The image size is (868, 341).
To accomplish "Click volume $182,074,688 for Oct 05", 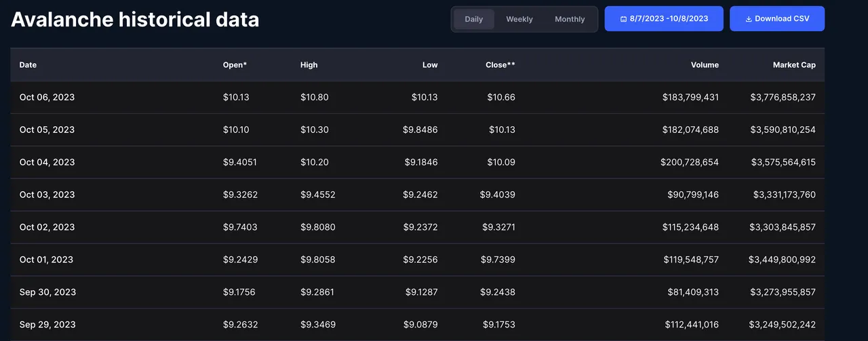I will 690,130.
